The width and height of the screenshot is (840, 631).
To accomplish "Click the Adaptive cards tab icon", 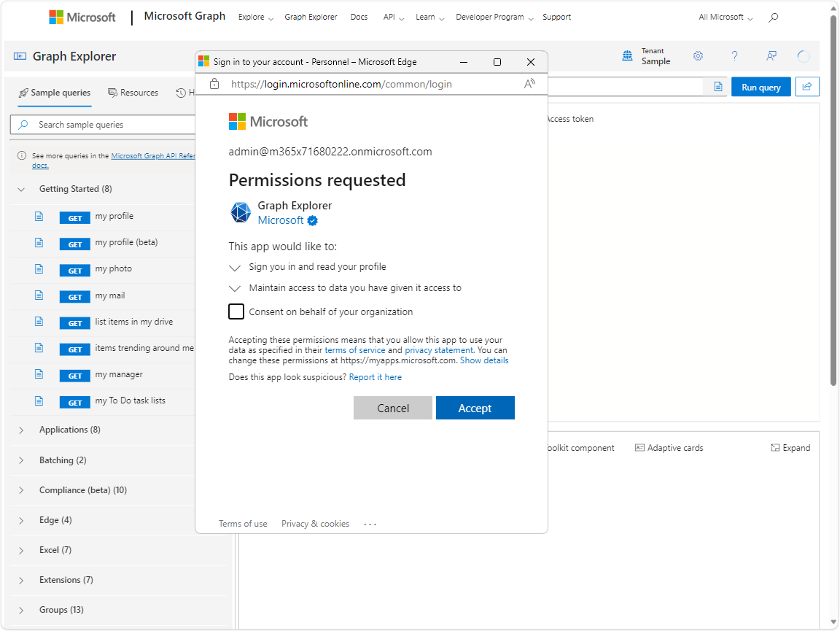I will (639, 448).
